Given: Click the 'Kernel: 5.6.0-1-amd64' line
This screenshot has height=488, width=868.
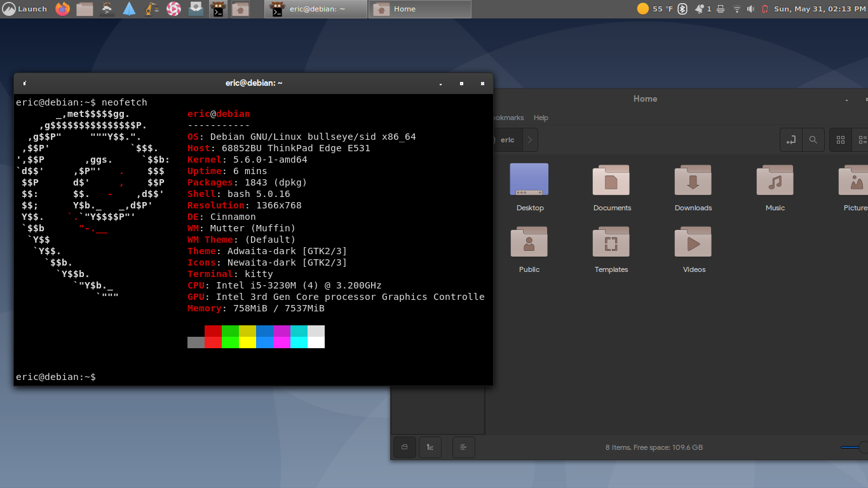Looking at the screenshot, I should point(247,159).
